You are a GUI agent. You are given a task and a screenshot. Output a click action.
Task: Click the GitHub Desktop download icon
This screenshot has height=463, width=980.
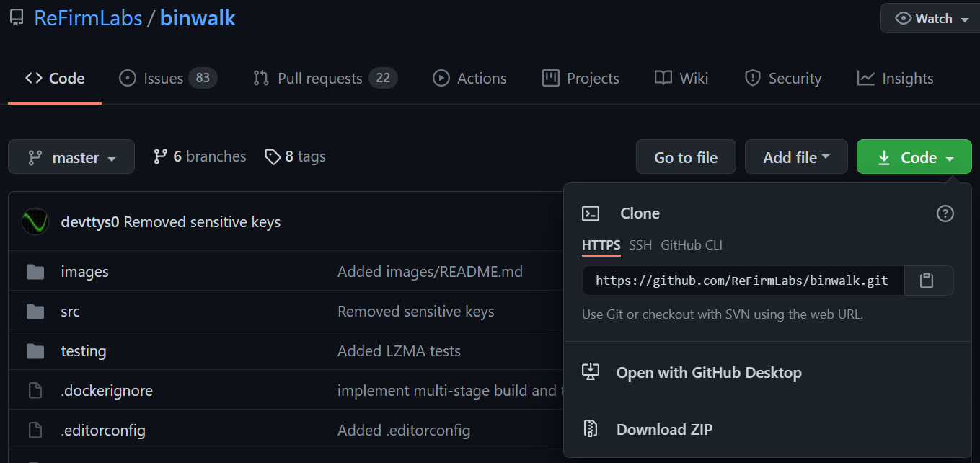coord(591,372)
